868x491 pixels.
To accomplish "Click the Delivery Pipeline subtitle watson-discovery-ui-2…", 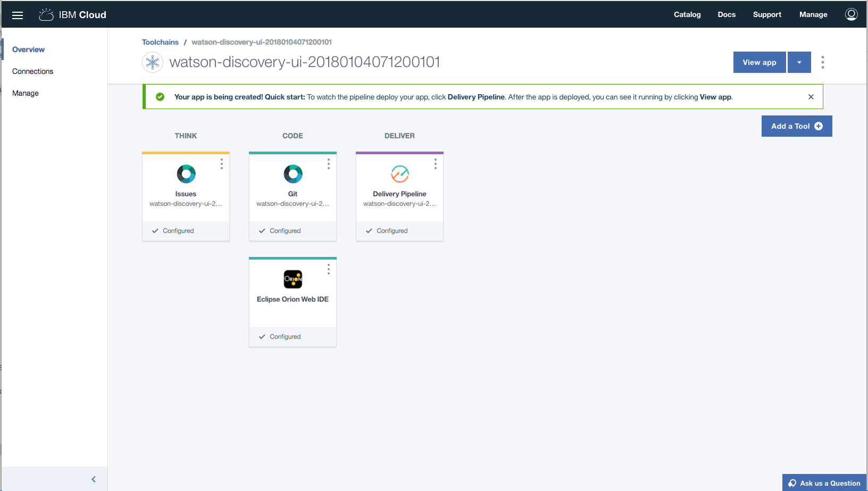I will pos(399,204).
